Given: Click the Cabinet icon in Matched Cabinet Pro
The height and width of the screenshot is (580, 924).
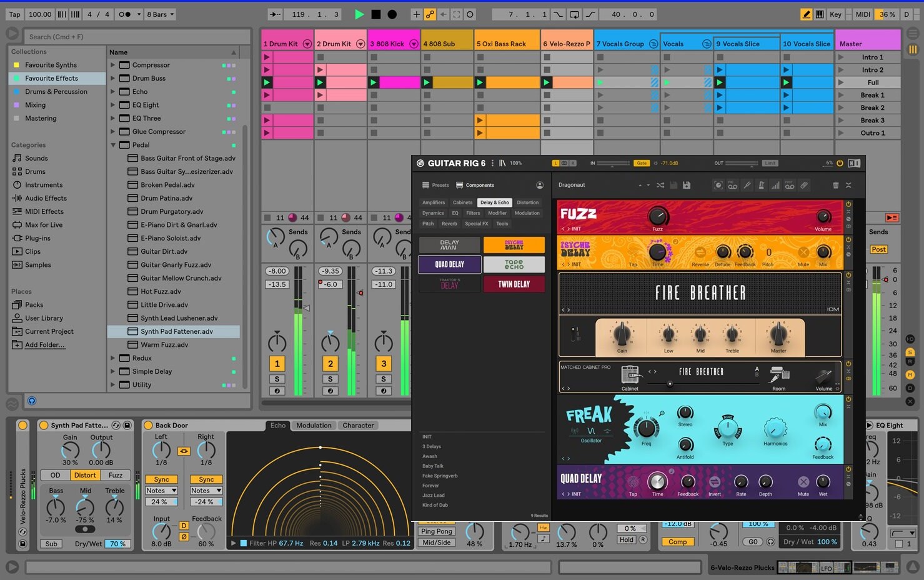Looking at the screenshot, I should 630,374.
